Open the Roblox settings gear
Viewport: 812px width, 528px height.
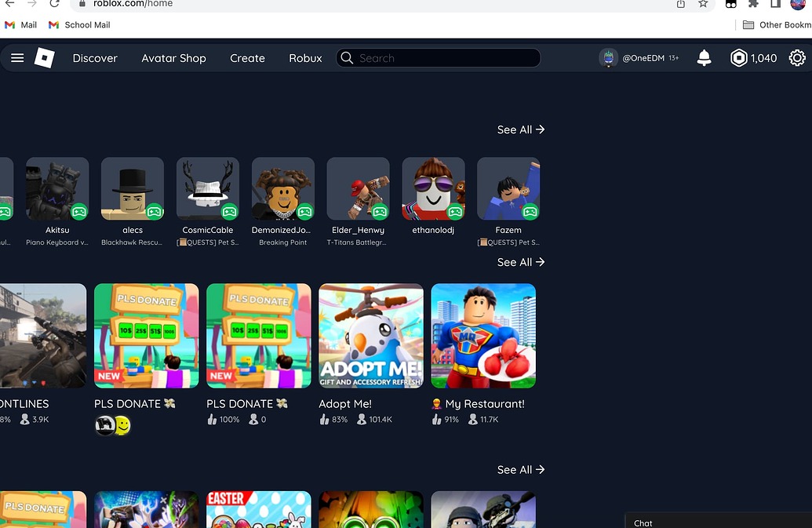(x=797, y=57)
